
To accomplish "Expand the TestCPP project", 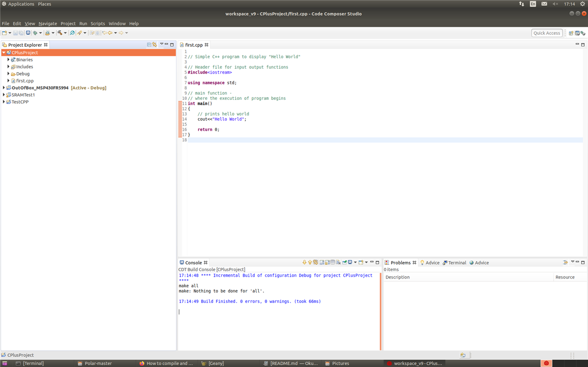I will point(4,102).
